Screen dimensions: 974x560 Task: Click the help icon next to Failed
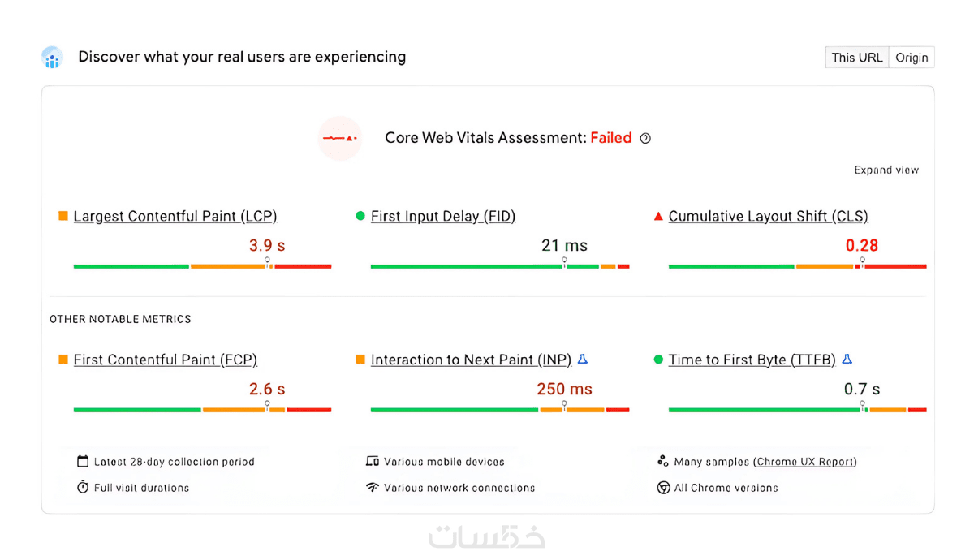(x=645, y=139)
